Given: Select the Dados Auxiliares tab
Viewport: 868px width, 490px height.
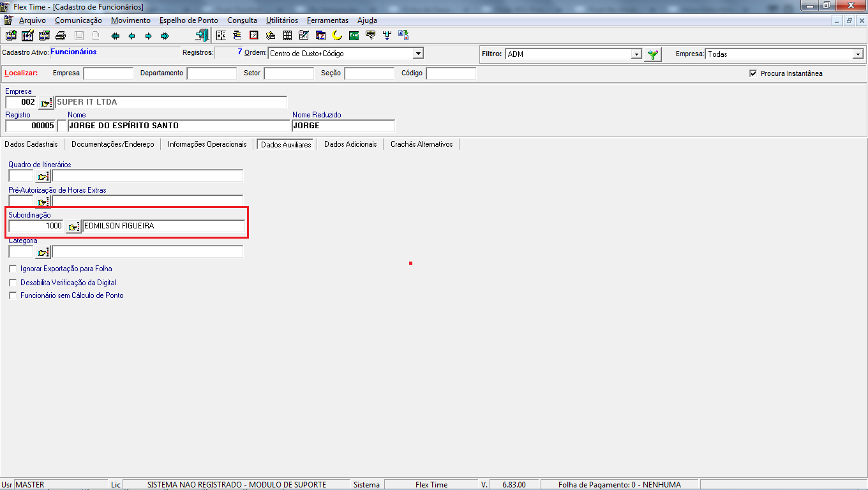Looking at the screenshot, I should (x=286, y=145).
